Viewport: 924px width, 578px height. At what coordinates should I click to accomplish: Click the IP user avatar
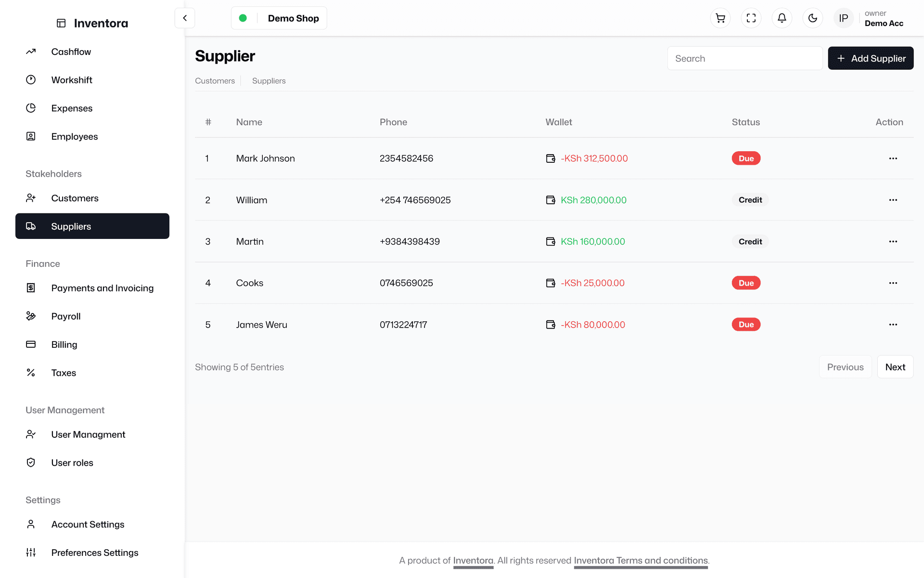tap(844, 18)
